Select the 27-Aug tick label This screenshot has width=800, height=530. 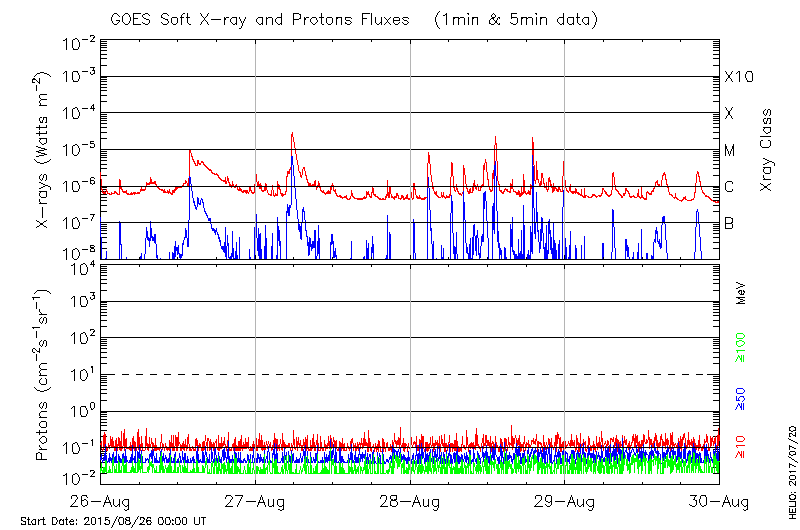[x=256, y=500]
